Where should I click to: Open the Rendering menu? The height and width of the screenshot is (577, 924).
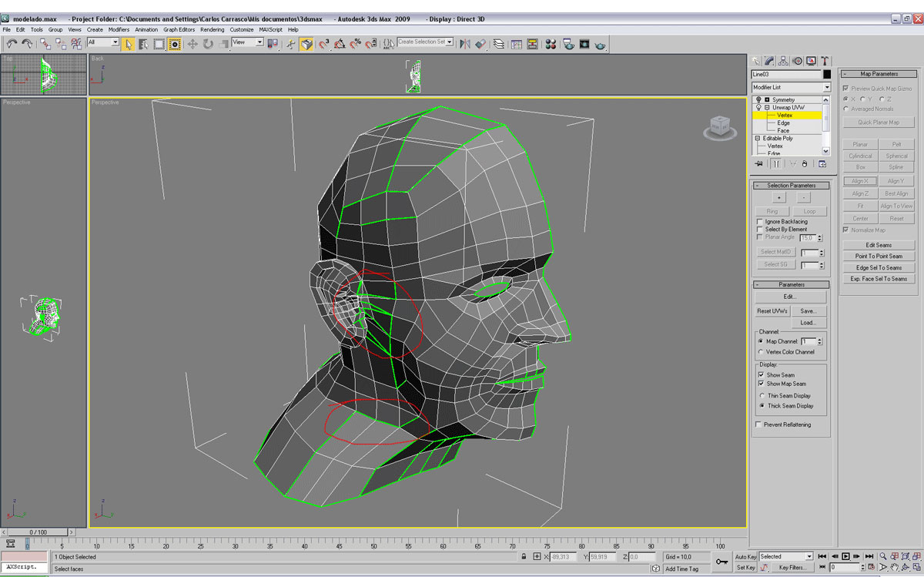tap(213, 29)
